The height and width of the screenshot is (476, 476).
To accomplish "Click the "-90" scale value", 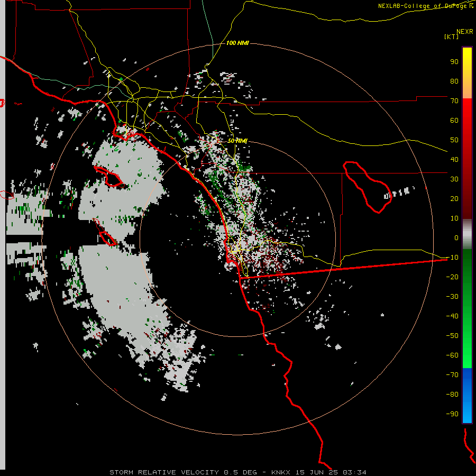I will [x=452, y=414].
